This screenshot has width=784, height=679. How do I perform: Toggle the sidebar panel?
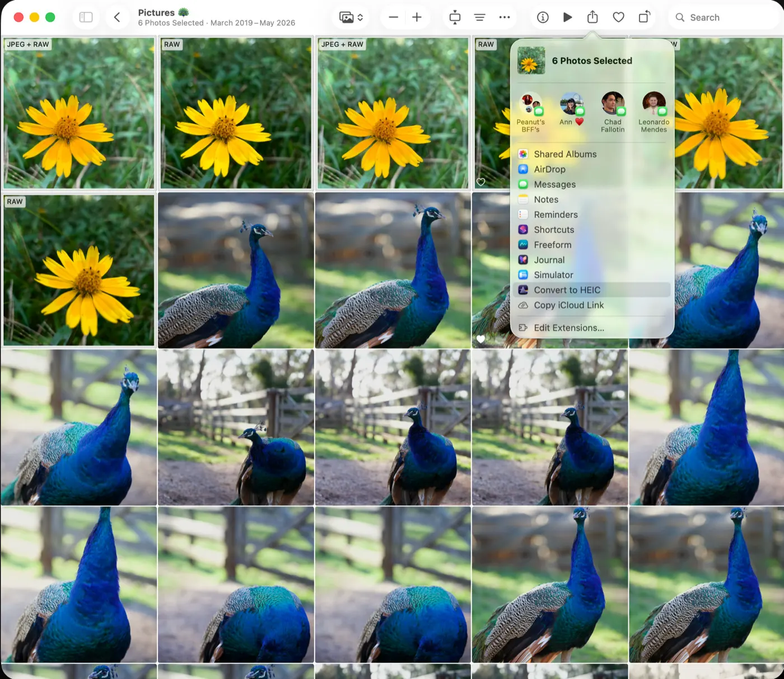coord(86,17)
